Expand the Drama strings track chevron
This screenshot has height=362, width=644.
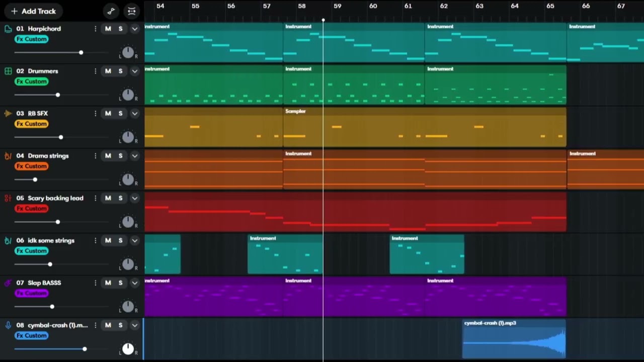tap(134, 156)
